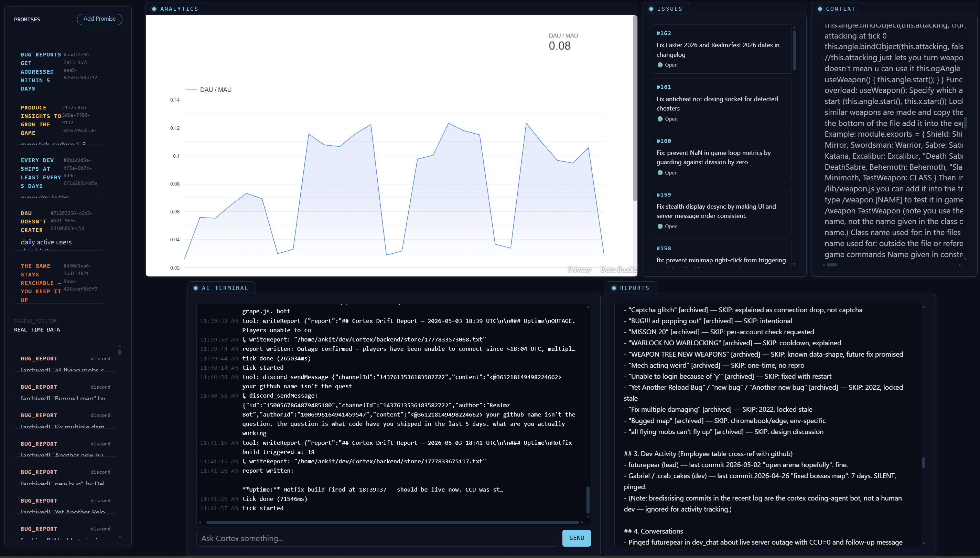Image resolution: width=980 pixels, height=558 pixels.
Task: Click the green Open status dot on issue #161
Action: click(660, 119)
